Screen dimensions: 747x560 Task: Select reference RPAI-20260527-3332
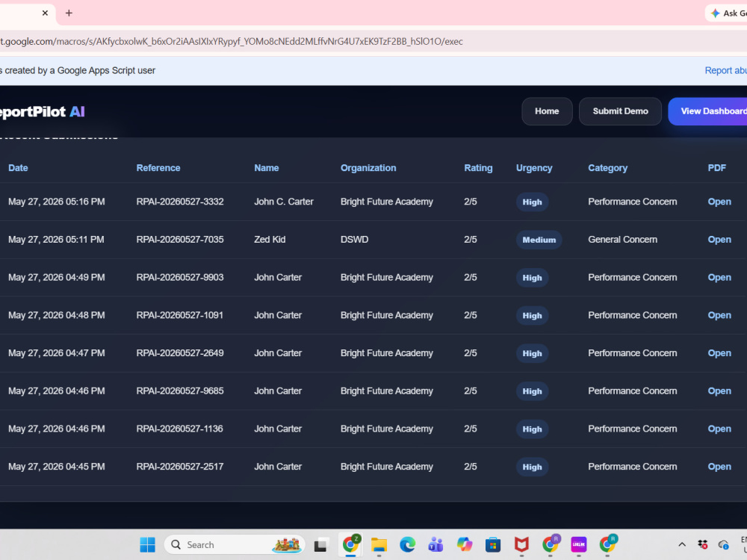[179, 202]
